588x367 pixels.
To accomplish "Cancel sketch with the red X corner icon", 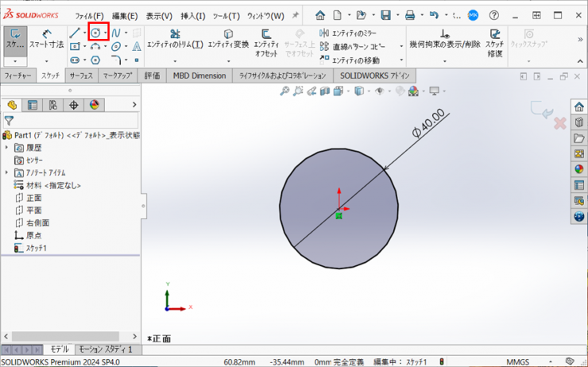I will pyautogui.click(x=559, y=124).
